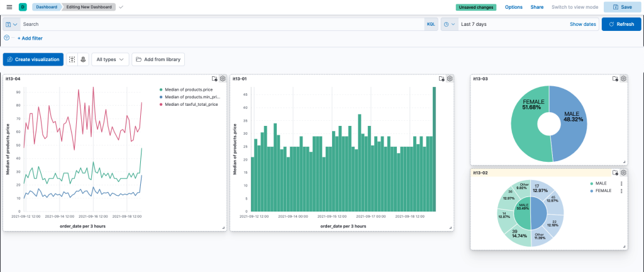This screenshot has width=644, height=272.
Task: Refresh the dashboard data
Action: click(x=621, y=25)
